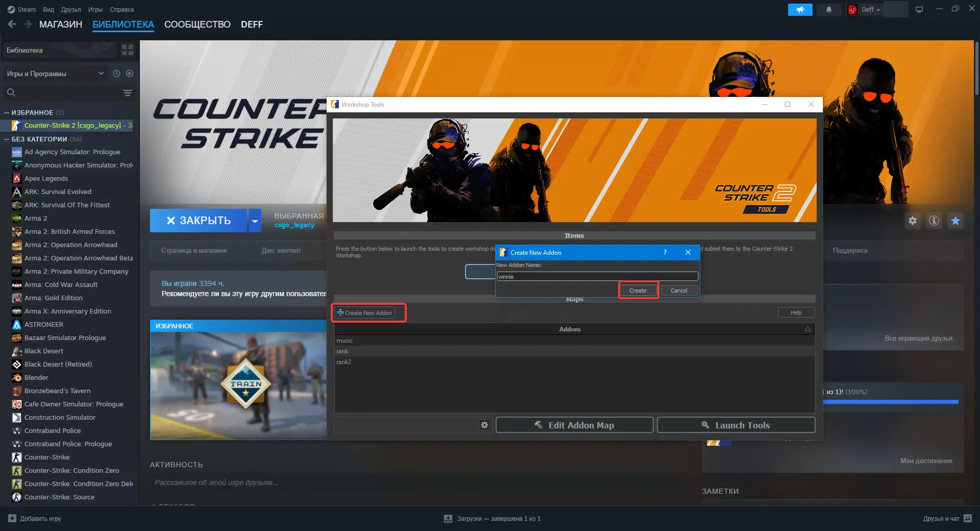The width and height of the screenshot is (980, 531).
Task: Click the Apex Legends game icon
Action: point(17,178)
